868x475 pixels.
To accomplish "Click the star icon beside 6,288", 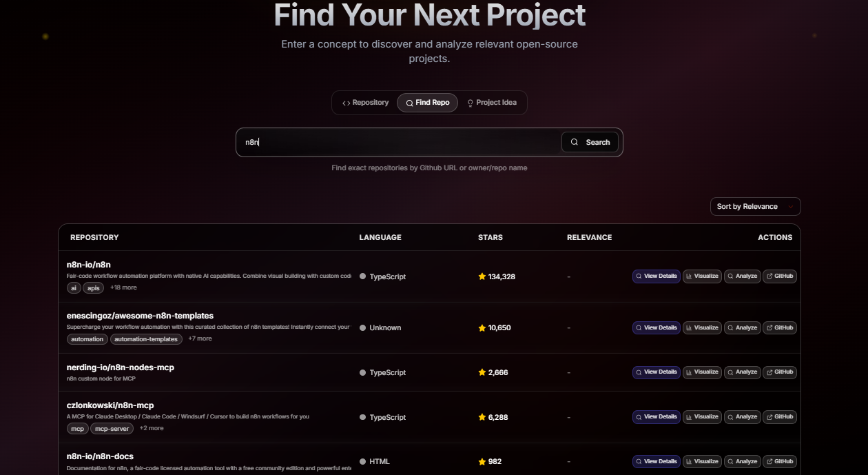I will [482, 417].
